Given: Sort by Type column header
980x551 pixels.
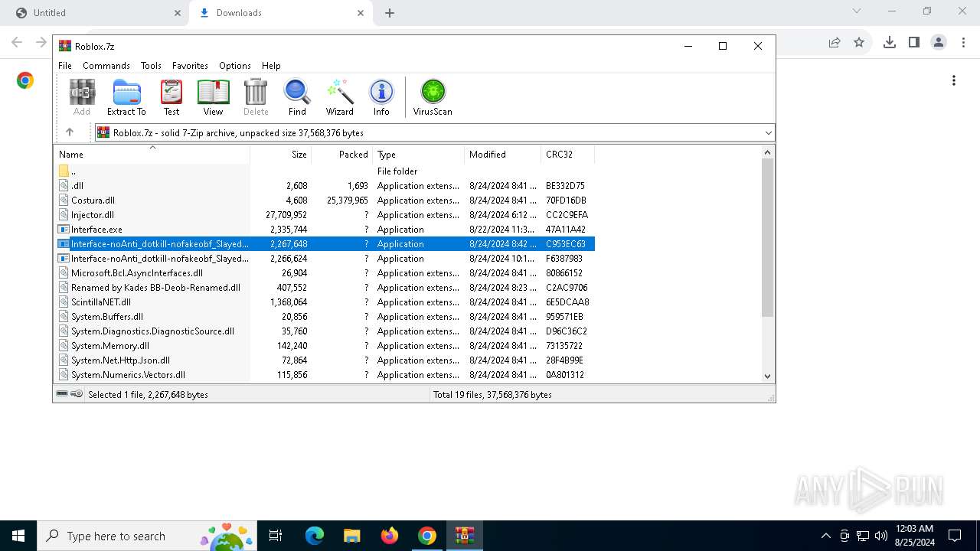Looking at the screenshot, I should tap(418, 154).
